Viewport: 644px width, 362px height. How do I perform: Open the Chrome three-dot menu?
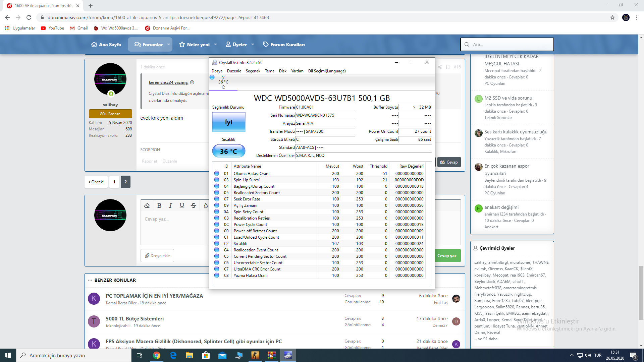click(637, 17)
